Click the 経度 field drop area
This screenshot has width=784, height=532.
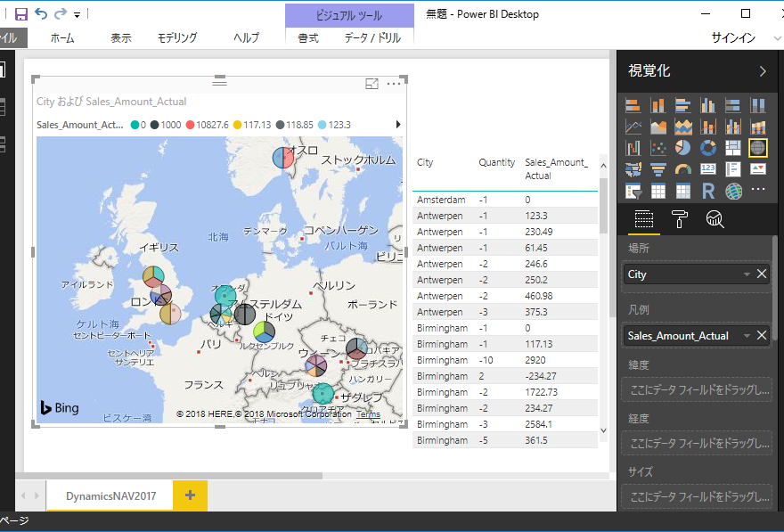click(698, 443)
